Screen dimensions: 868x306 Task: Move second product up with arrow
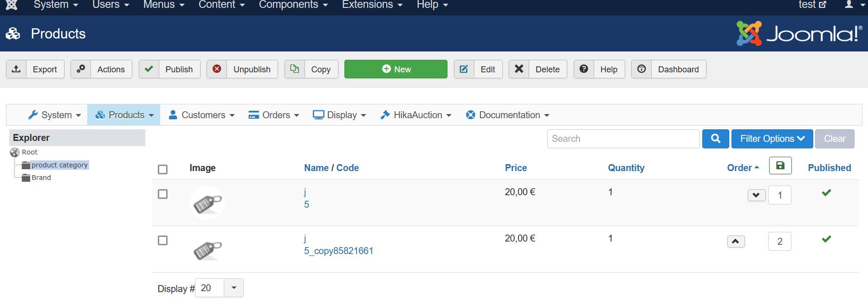pos(736,242)
